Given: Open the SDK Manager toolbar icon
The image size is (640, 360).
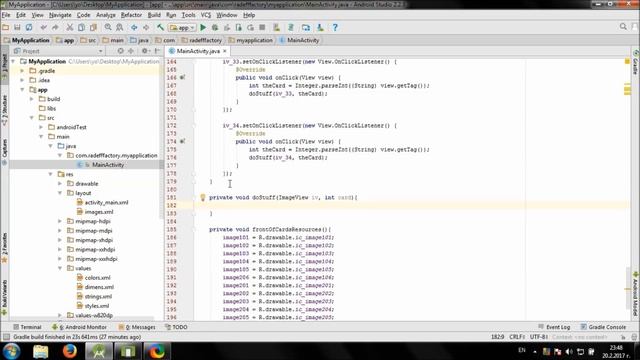Looking at the screenshot, I should click(x=320, y=27).
